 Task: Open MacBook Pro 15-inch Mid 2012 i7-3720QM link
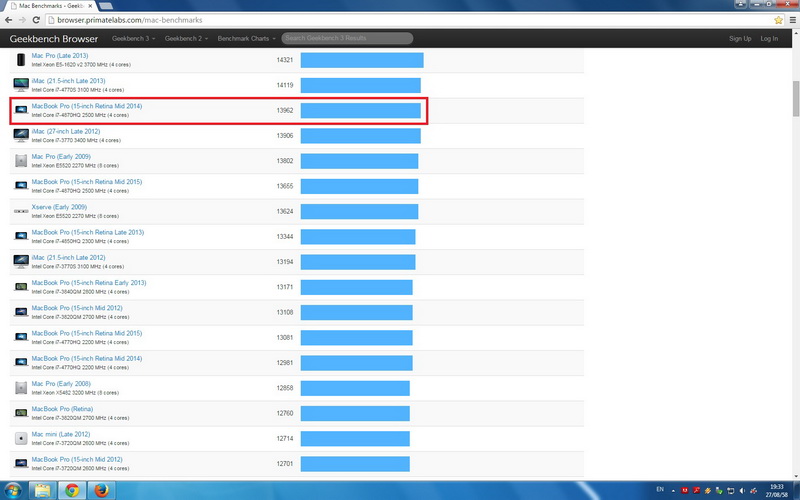(77, 459)
